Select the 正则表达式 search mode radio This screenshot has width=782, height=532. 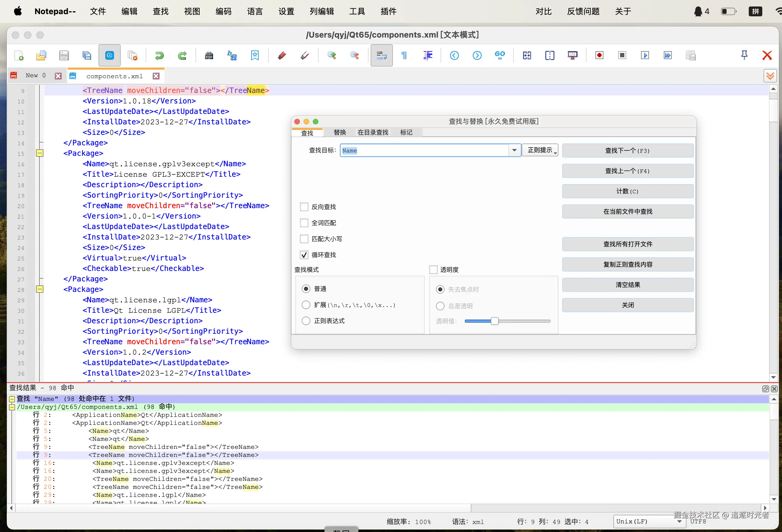[x=306, y=321]
